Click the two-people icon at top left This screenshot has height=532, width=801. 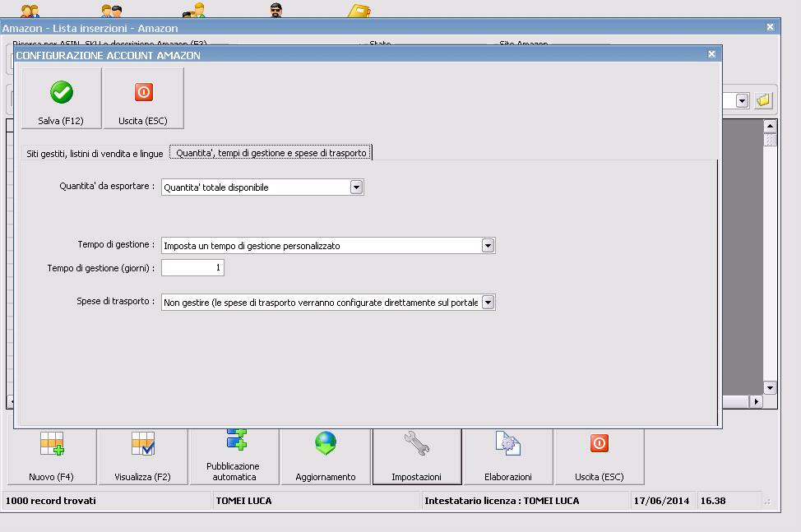[x=30, y=10]
